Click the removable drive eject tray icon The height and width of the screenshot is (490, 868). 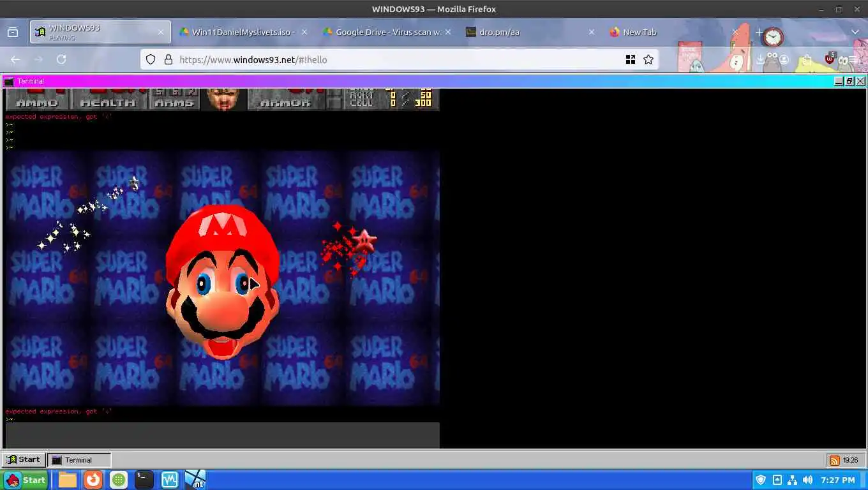tap(777, 480)
